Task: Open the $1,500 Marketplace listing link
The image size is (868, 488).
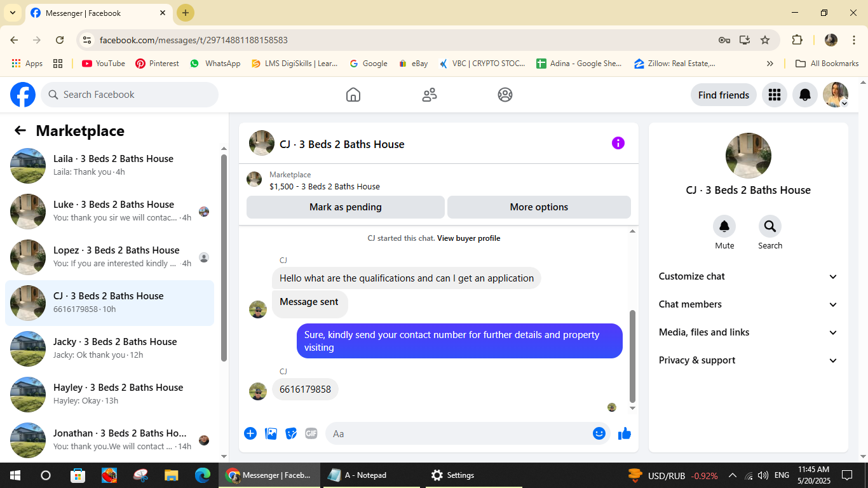Action: pos(325,187)
